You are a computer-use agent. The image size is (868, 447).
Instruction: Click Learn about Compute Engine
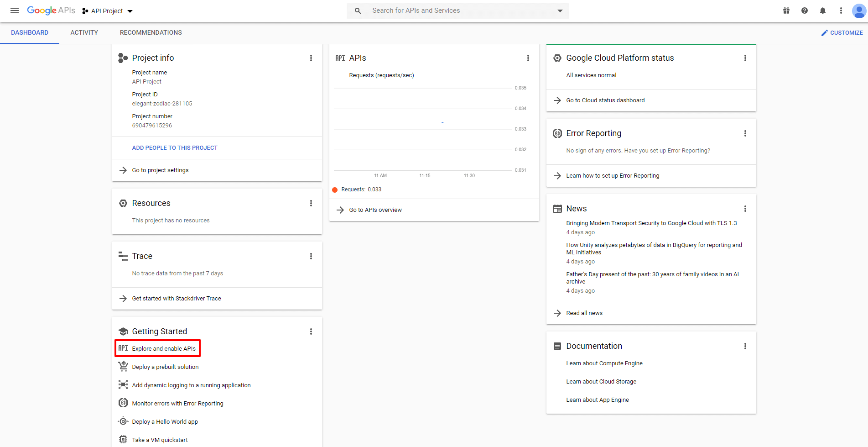(604, 363)
